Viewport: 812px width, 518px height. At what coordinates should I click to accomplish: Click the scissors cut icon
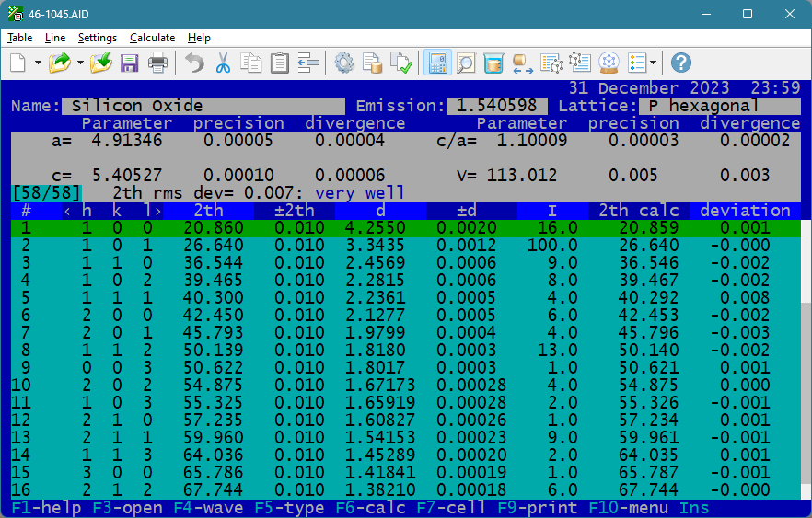click(223, 63)
